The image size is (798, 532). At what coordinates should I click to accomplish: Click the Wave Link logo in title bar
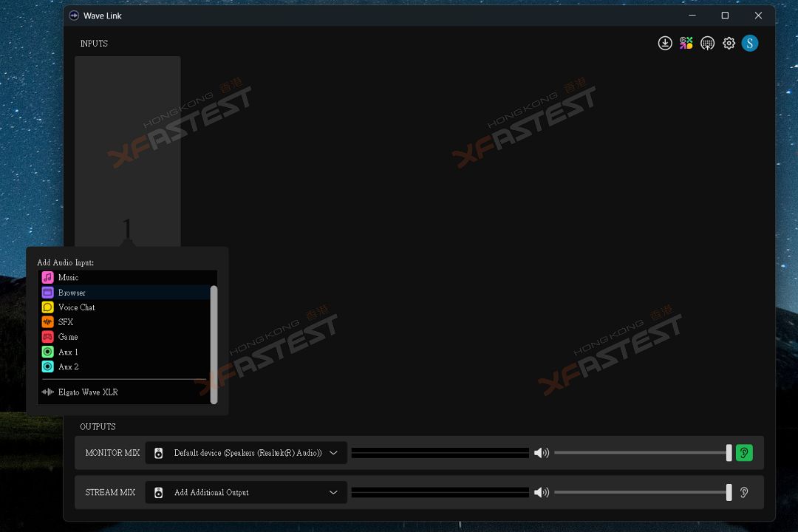[74, 16]
